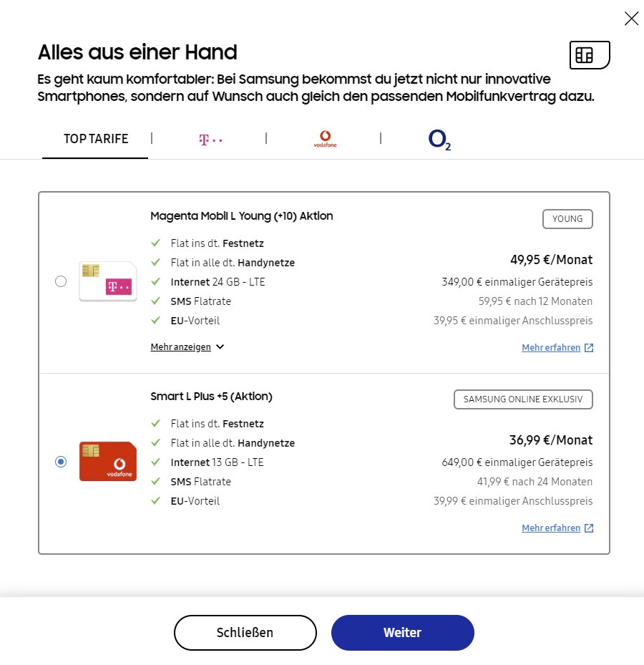Open Mehr erfahren link for Magenta Mobil
The image size is (644, 665).
[551, 348]
